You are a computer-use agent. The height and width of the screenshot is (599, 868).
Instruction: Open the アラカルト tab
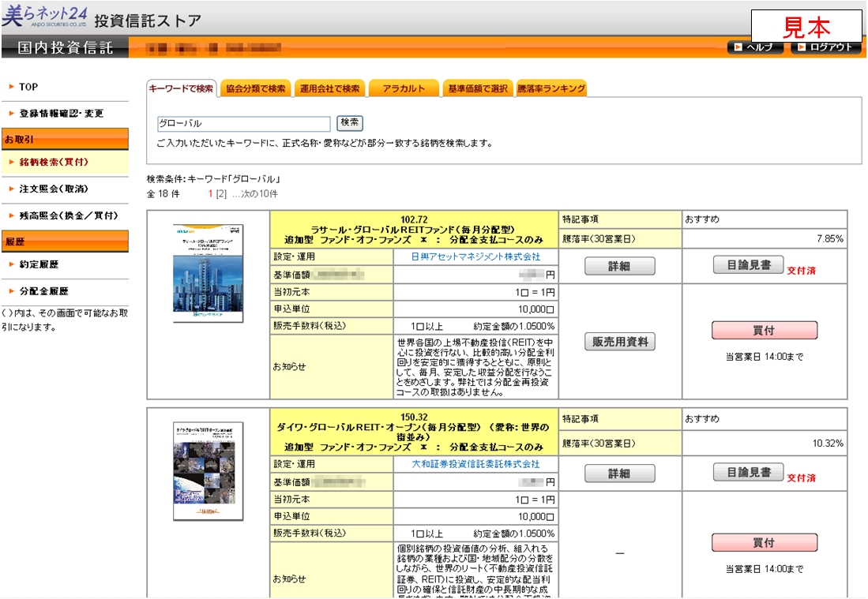point(404,88)
